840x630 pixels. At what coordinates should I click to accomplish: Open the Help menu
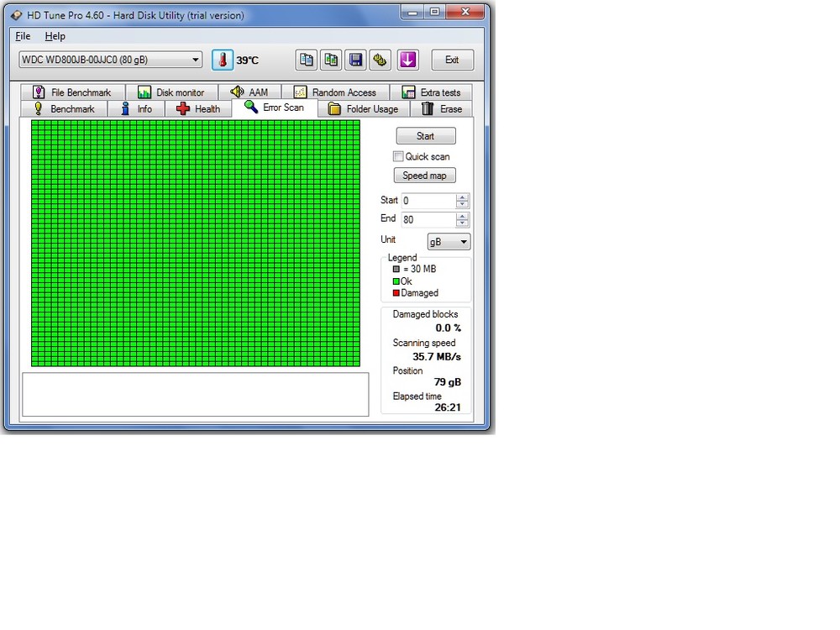click(x=55, y=36)
